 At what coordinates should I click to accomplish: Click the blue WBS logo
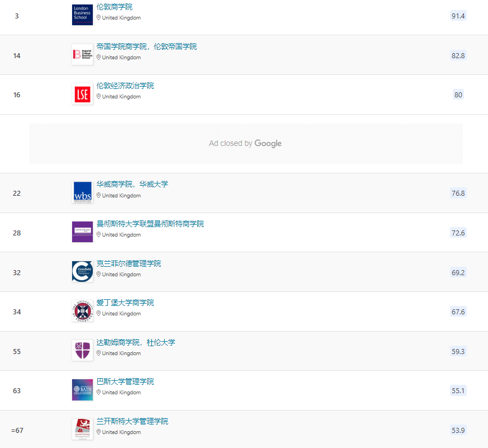pos(82,192)
